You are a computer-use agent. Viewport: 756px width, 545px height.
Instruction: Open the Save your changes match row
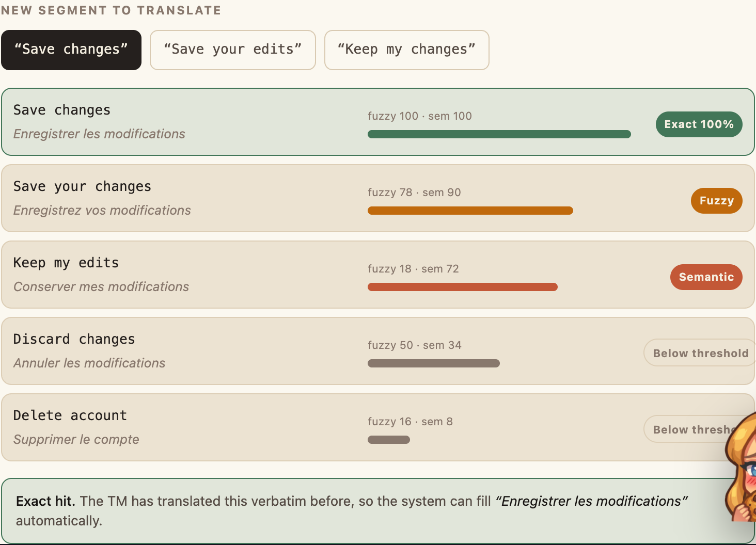pos(378,198)
